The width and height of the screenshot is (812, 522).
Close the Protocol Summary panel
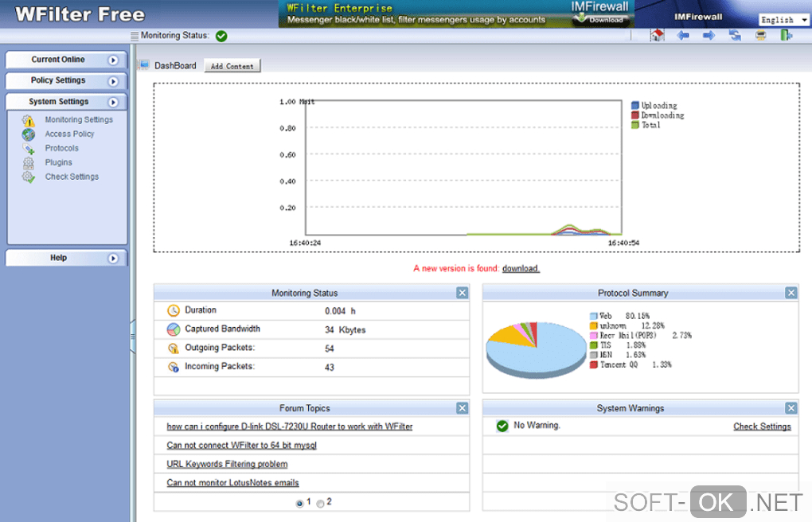(x=791, y=293)
